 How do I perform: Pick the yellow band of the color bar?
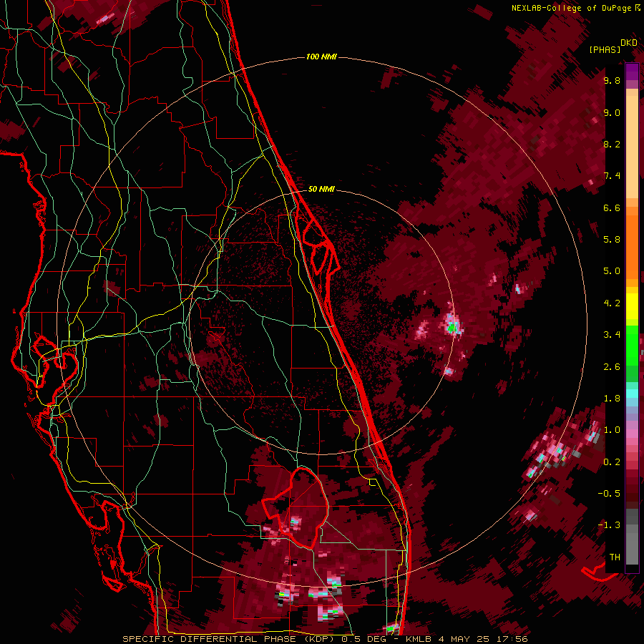pos(632,306)
